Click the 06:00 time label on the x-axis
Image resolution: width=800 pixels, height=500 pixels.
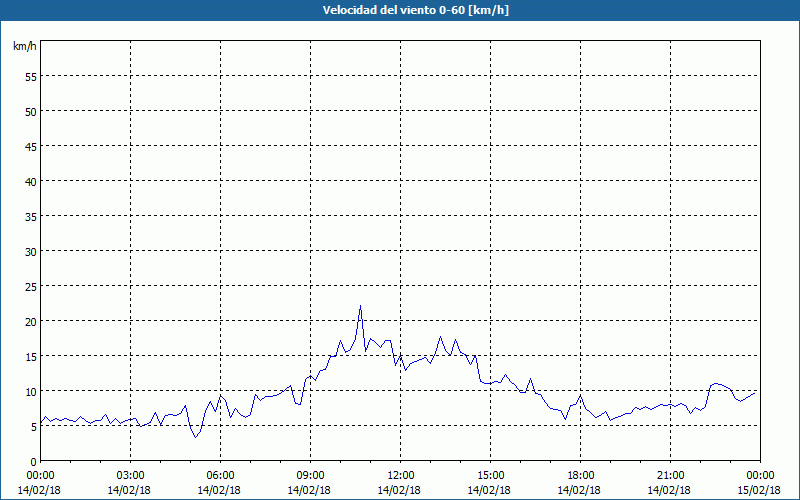[x=220, y=476]
